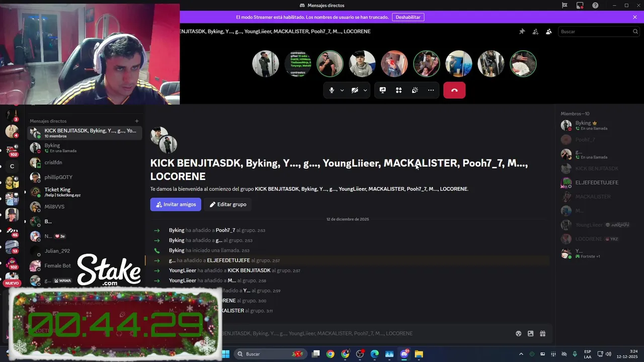The height and width of the screenshot is (362, 644).
Task: Click YoungLiieer in the members list
Action: (599, 225)
